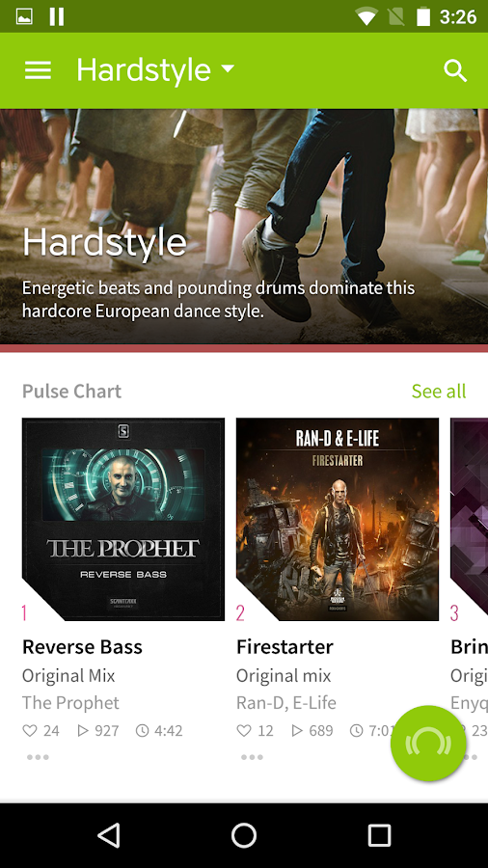Open Ran-D & E-Life Firestarter cover
488x868 pixels.
(338, 519)
